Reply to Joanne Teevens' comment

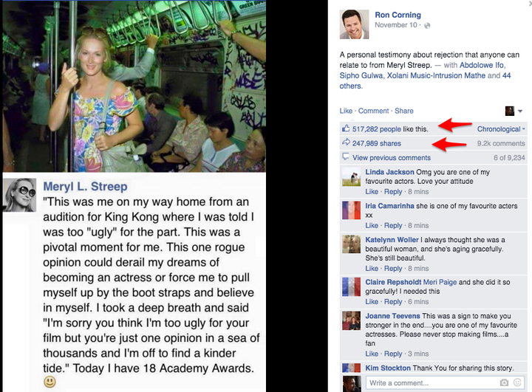coord(393,354)
